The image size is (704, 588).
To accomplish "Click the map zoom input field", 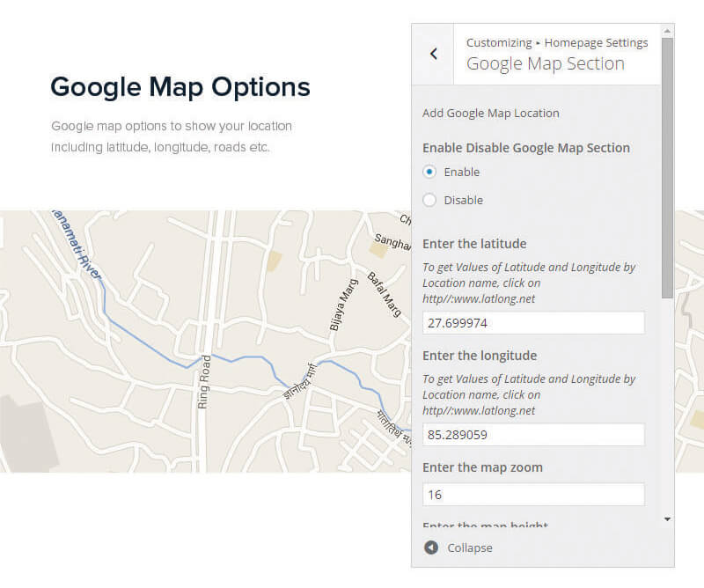I will point(533,495).
